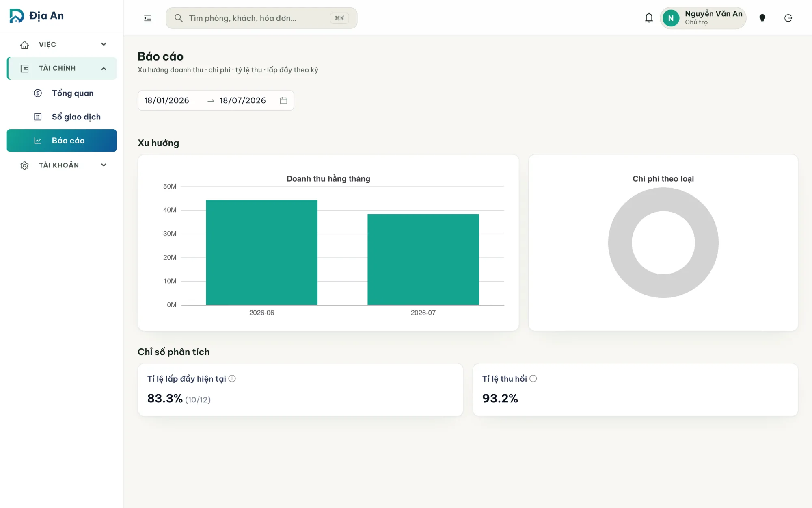The height and width of the screenshot is (508, 812).
Task: Collapse sidebar with the menu fold icon
Action: (x=148, y=18)
